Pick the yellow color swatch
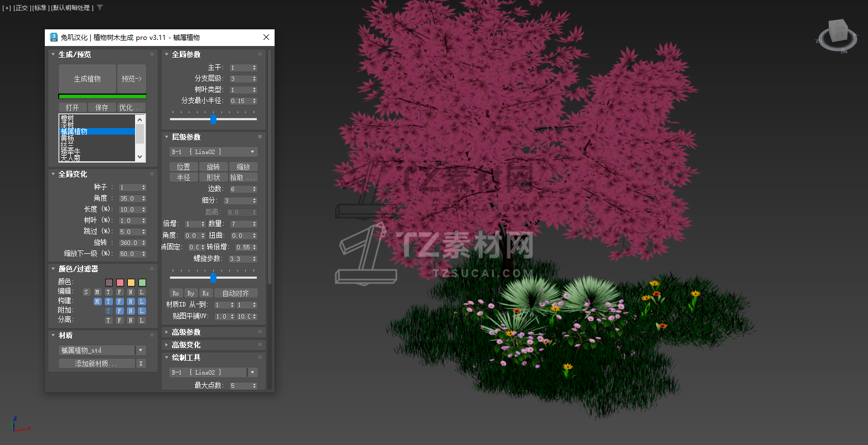The height and width of the screenshot is (445, 868). pyautogui.click(x=131, y=283)
